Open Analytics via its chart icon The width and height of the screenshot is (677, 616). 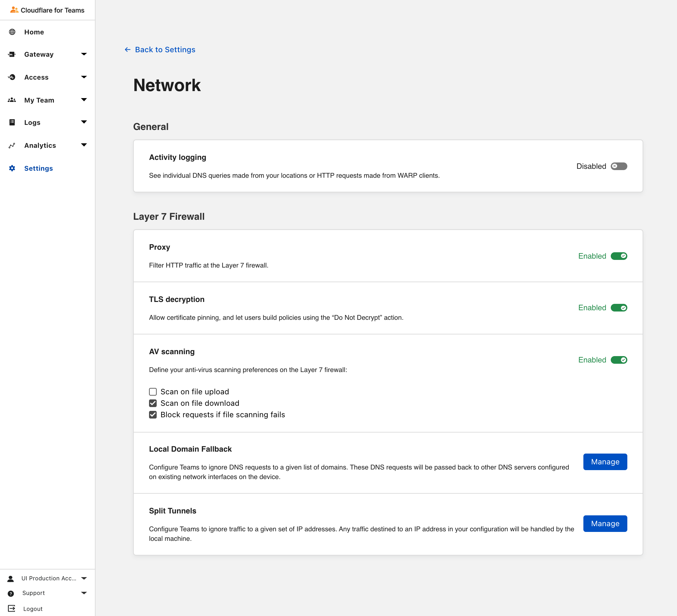point(12,145)
